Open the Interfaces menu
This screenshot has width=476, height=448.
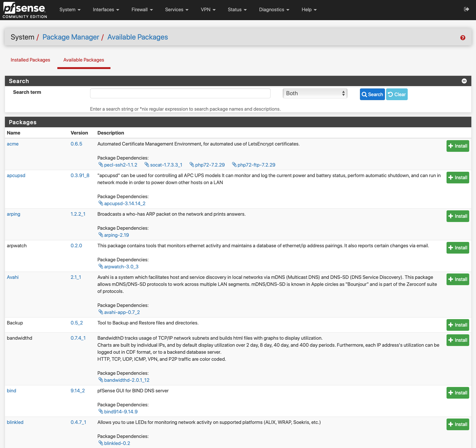[106, 10]
